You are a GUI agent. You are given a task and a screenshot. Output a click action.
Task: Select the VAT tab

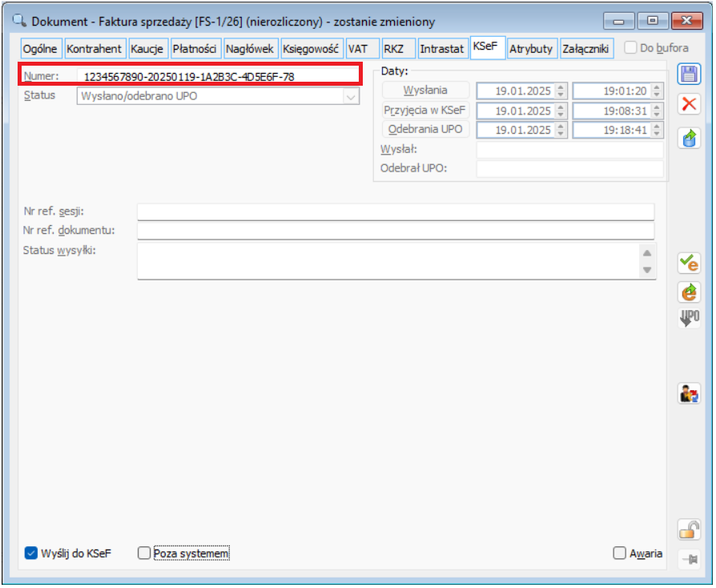tap(363, 49)
